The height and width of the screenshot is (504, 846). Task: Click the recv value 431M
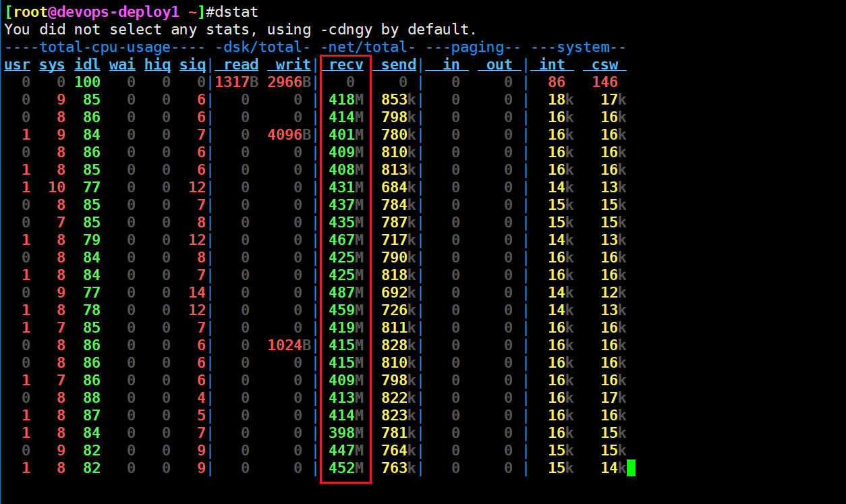coord(347,188)
